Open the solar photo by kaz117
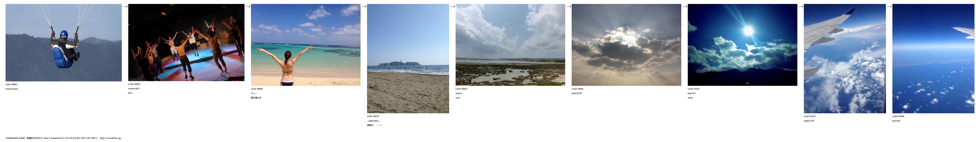The image size is (980, 142). [742, 45]
